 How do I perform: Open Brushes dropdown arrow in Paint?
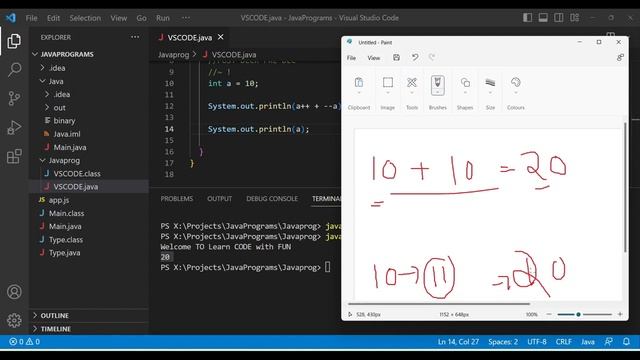pyautogui.click(x=438, y=93)
